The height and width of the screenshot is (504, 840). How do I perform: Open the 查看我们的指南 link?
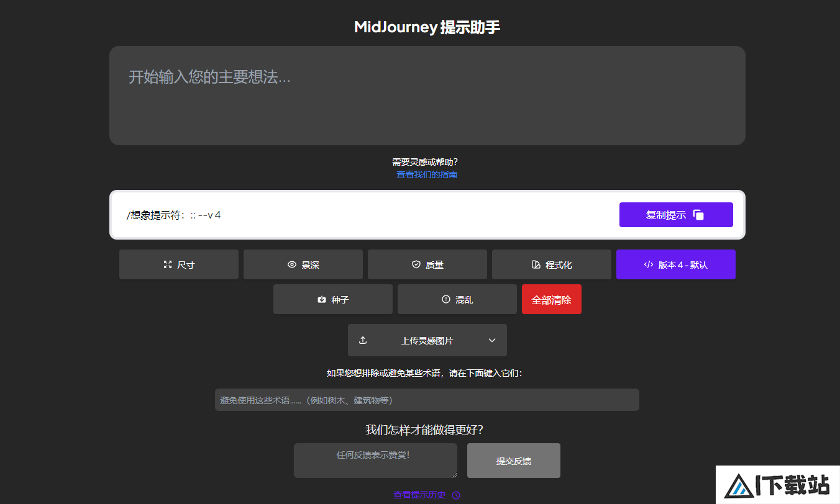tap(427, 174)
